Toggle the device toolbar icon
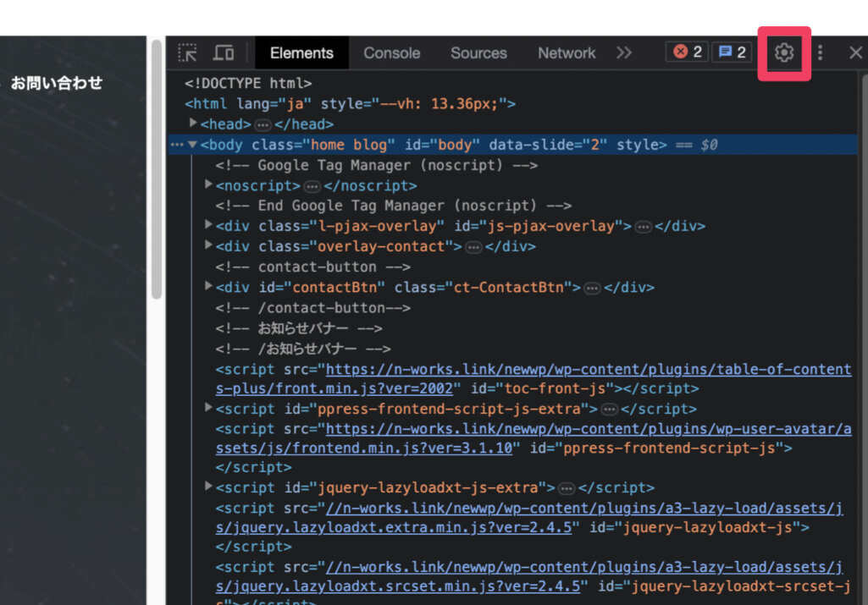The height and width of the screenshot is (605, 868). coord(224,52)
